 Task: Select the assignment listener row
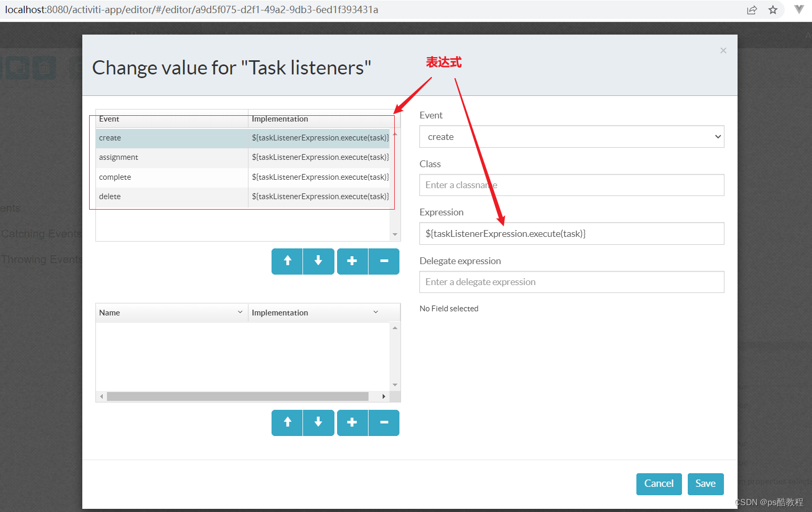click(243, 158)
